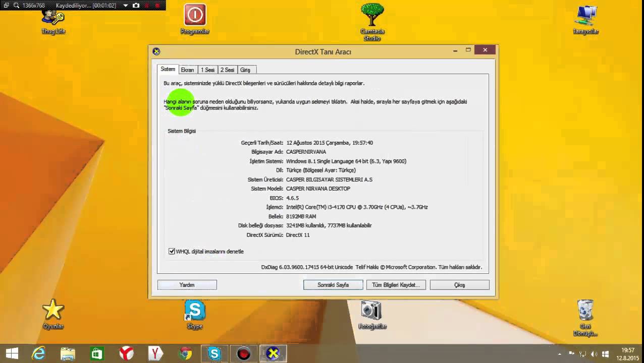Open the 1 Sesi tab
Viewport: 644px width, 363px height.
(207, 70)
